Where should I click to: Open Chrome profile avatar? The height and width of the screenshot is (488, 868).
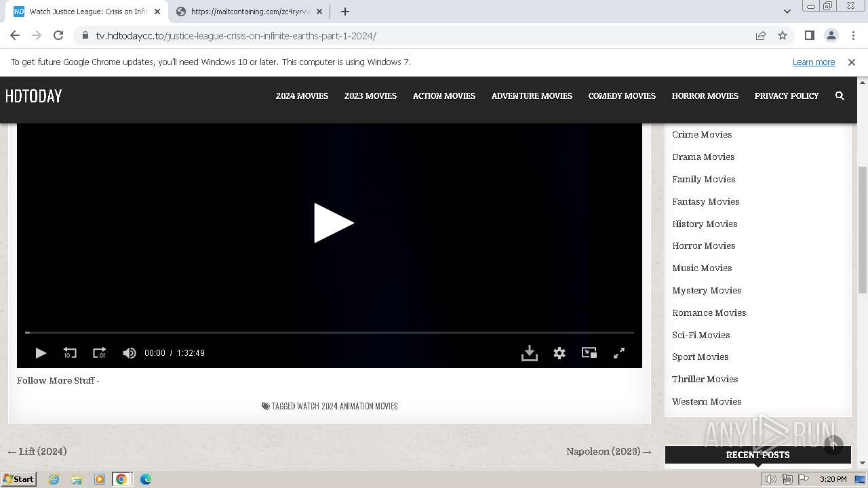pos(831,35)
